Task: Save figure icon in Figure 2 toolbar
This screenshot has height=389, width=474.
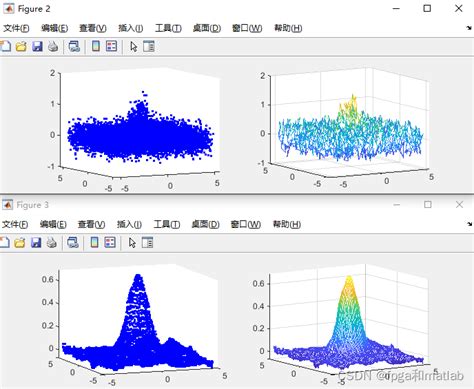Action: (37, 46)
